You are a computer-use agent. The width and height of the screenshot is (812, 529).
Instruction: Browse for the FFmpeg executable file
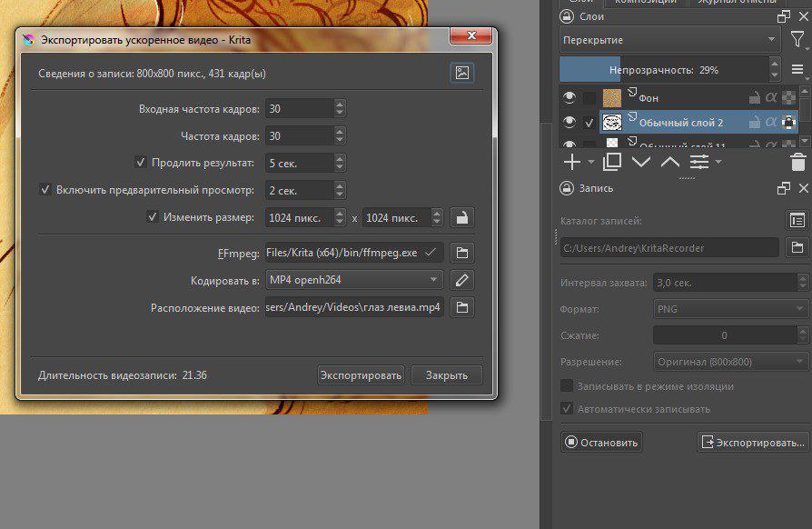[462, 253]
